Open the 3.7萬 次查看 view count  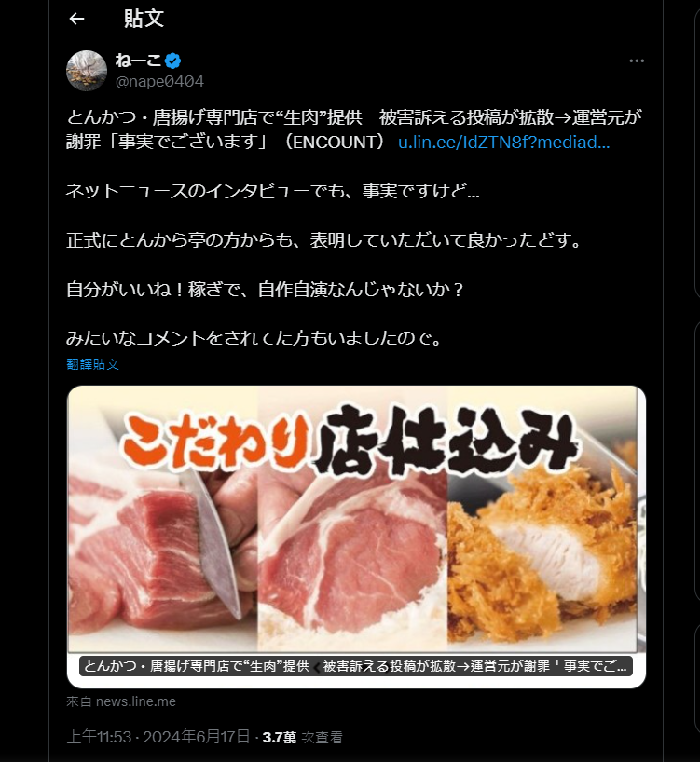302,737
